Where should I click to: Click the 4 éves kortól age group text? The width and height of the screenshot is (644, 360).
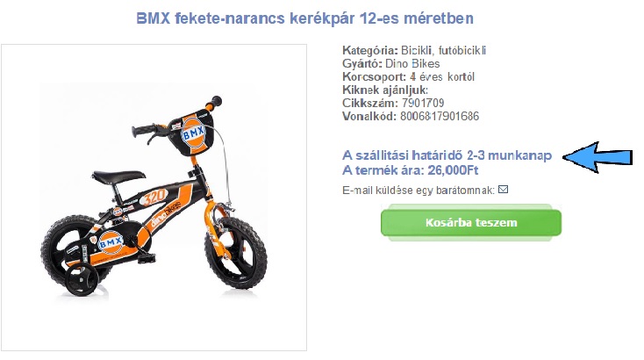click(x=442, y=76)
